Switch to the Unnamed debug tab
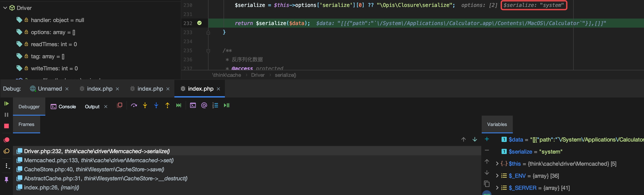Viewport: 644px width, 195px height. pyautogui.click(x=50, y=89)
